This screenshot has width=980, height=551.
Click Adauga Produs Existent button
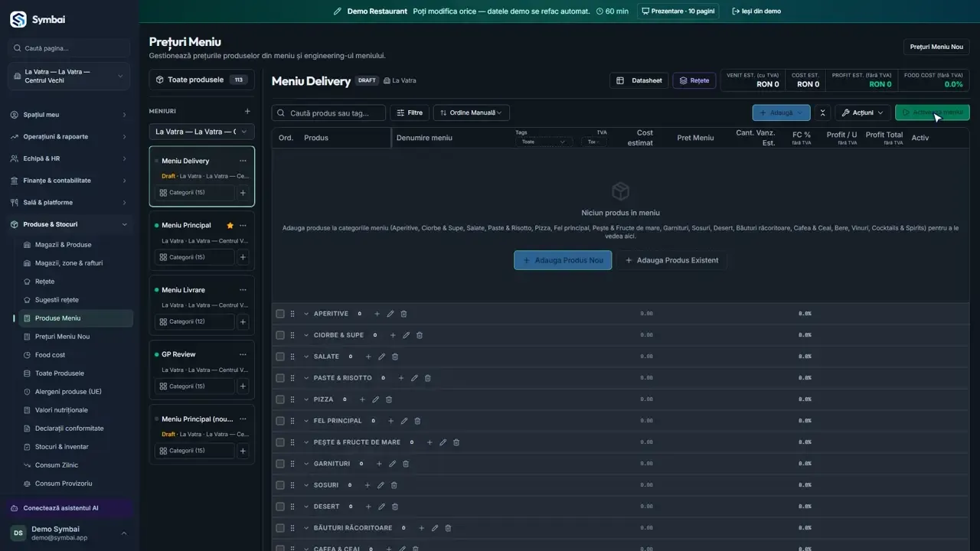[x=672, y=260]
